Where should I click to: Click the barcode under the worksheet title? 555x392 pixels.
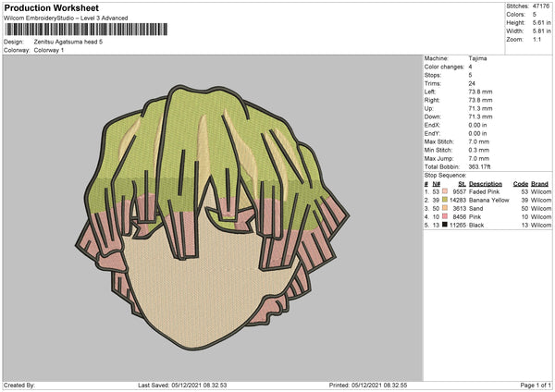coord(86,30)
